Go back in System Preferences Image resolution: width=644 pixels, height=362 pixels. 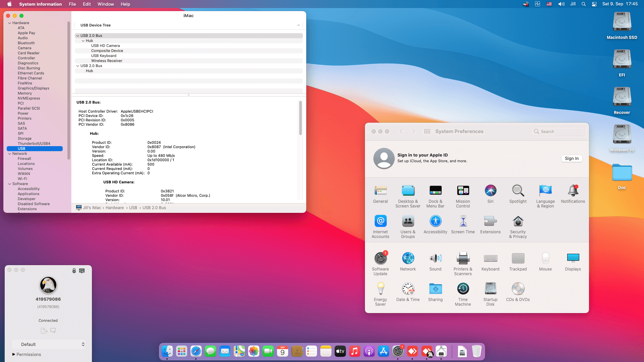(401, 131)
